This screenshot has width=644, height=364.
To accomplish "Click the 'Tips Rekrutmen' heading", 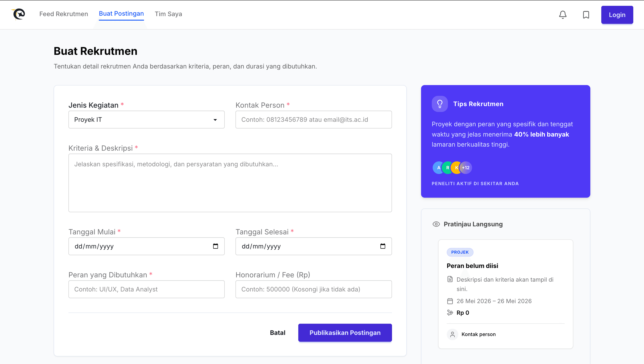I will point(478,104).
